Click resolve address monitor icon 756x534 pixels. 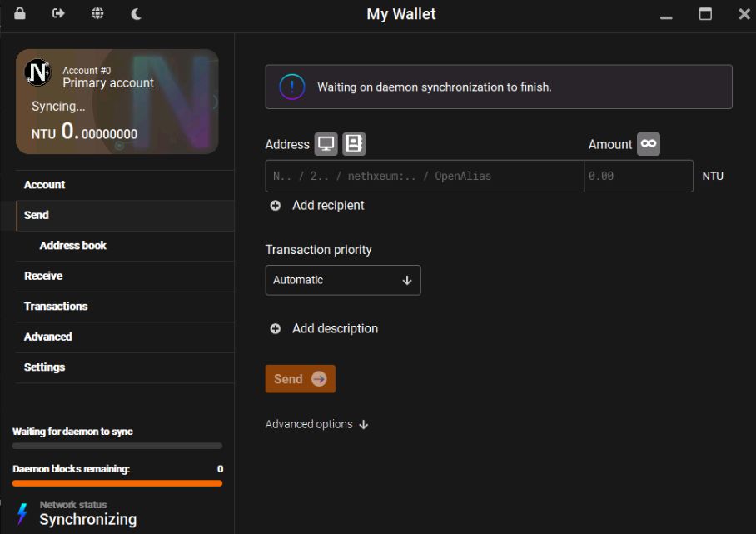coord(326,144)
